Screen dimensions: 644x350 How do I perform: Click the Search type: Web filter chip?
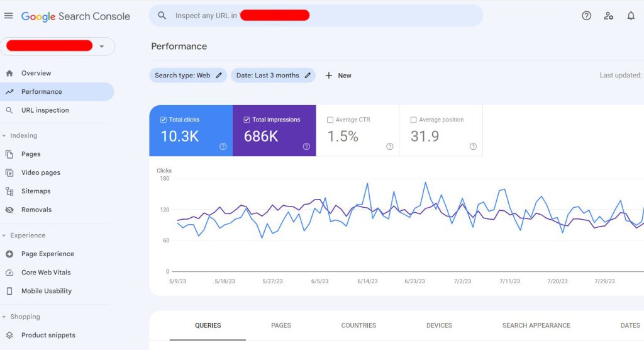[x=187, y=76]
